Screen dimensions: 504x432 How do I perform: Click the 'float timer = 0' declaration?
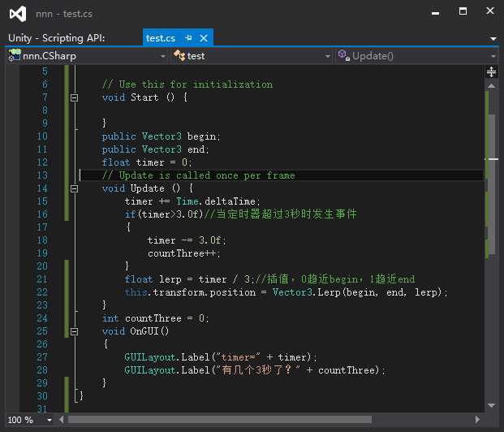click(x=147, y=162)
